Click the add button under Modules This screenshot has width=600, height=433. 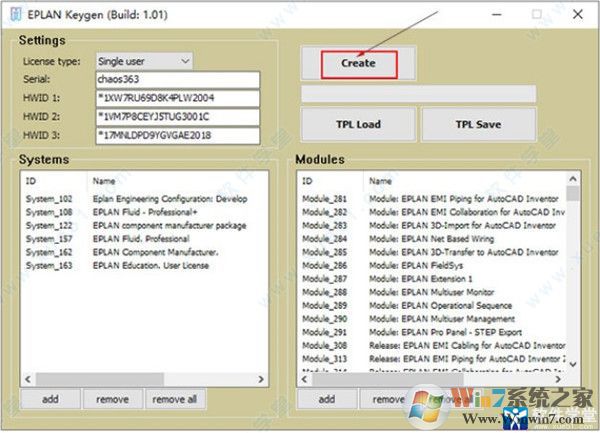[x=327, y=399]
